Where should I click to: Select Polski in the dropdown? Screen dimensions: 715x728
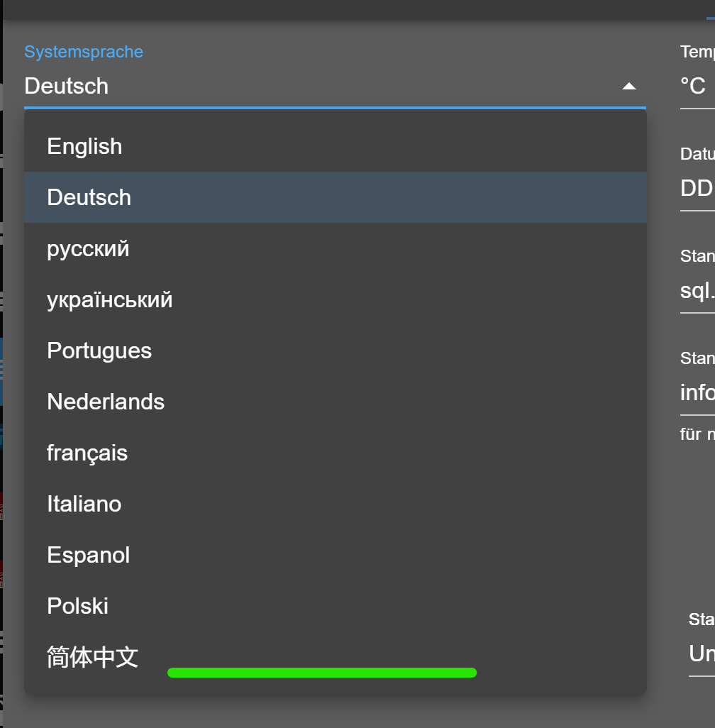(x=77, y=606)
